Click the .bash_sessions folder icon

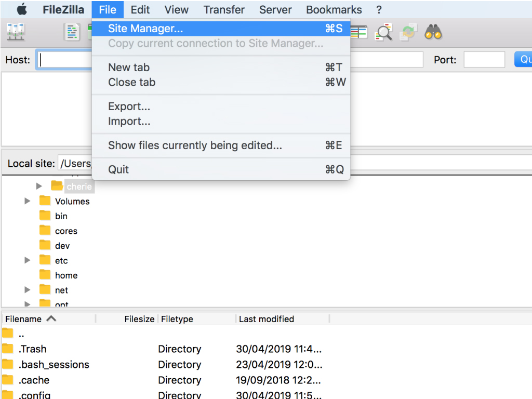(7, 364)
